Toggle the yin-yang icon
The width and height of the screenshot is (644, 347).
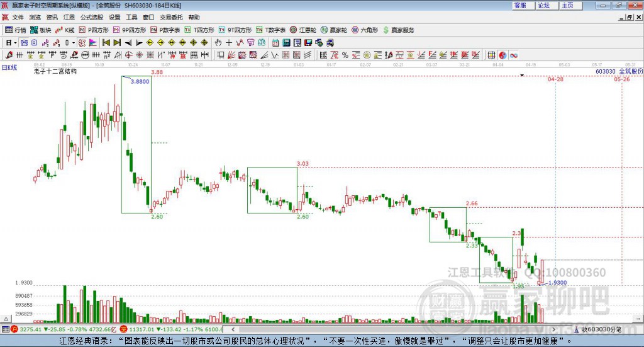coord(502,55)
